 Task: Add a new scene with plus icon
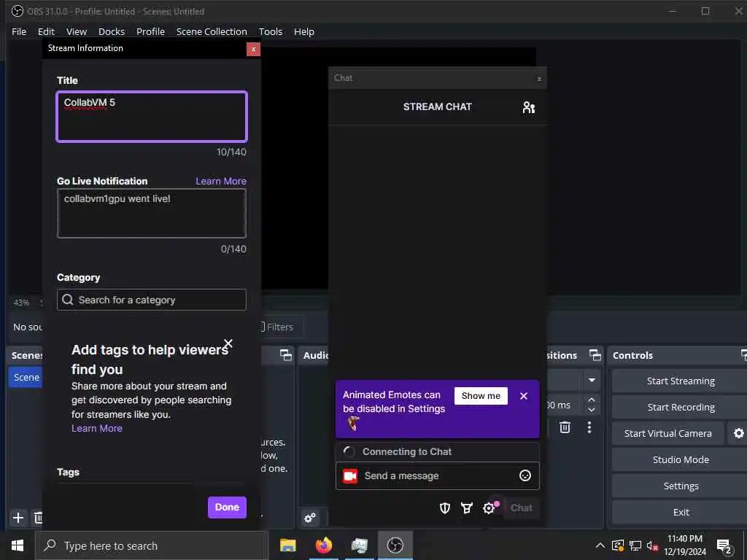[x=18, y=518]
